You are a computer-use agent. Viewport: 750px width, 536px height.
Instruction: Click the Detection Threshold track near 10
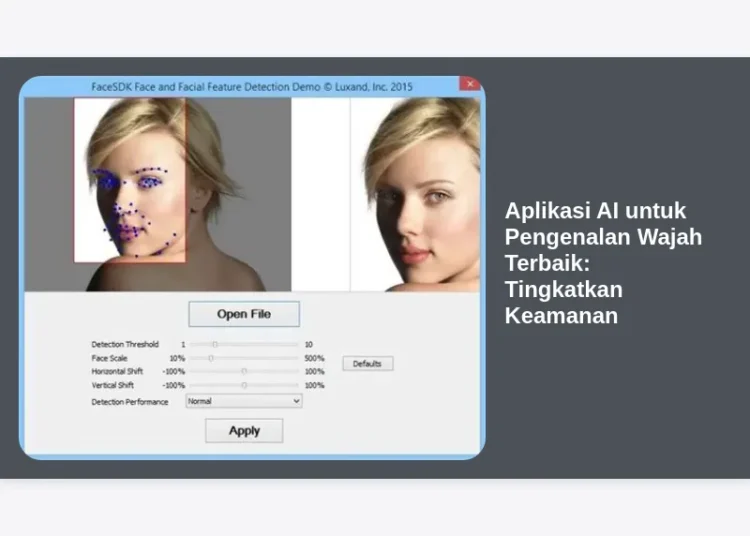click(292, 344)
